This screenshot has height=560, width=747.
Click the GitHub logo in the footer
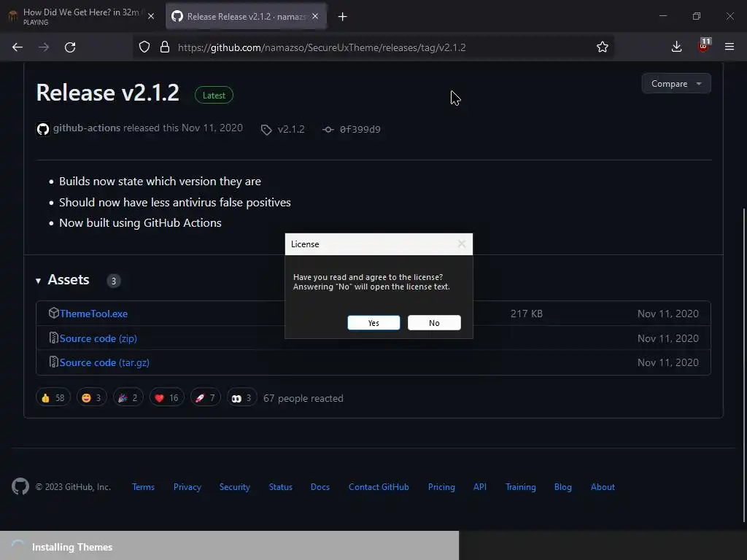(20, 486)
